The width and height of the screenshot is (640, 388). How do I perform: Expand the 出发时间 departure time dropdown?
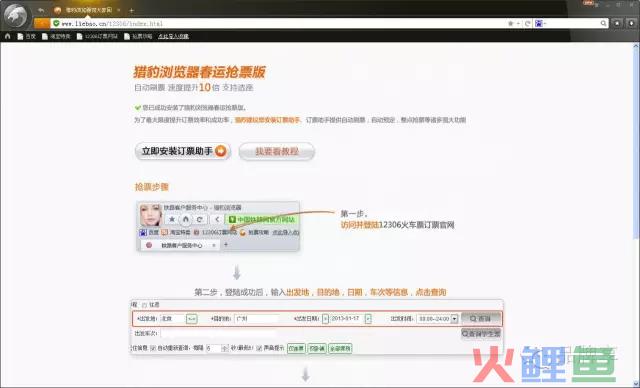click(454, 319)
